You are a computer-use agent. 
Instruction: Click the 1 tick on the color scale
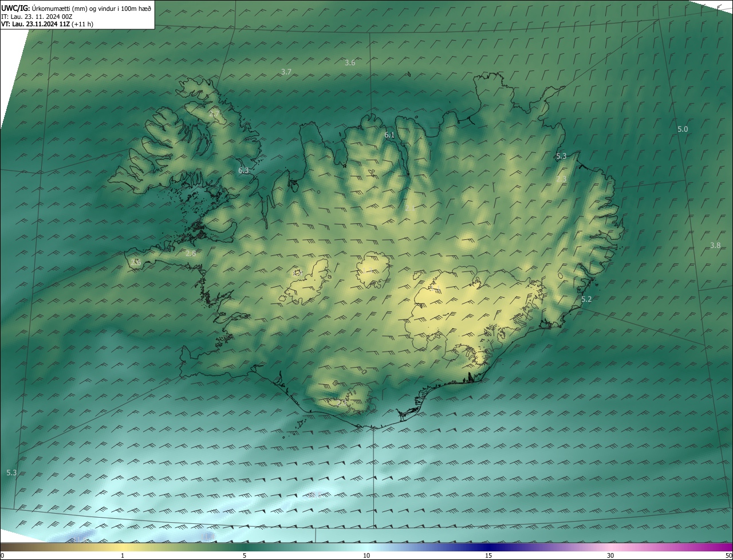click(123, 555)
